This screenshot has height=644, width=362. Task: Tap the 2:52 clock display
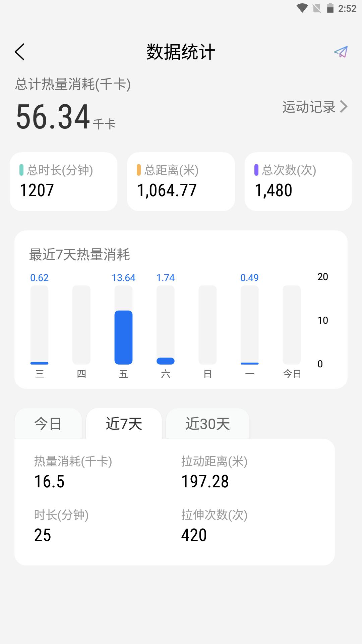347,8
